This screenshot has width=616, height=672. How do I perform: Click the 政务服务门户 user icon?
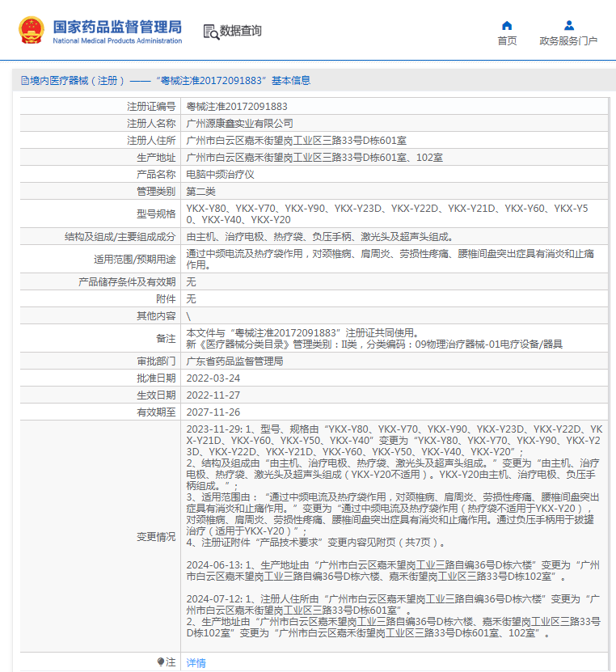569,26
